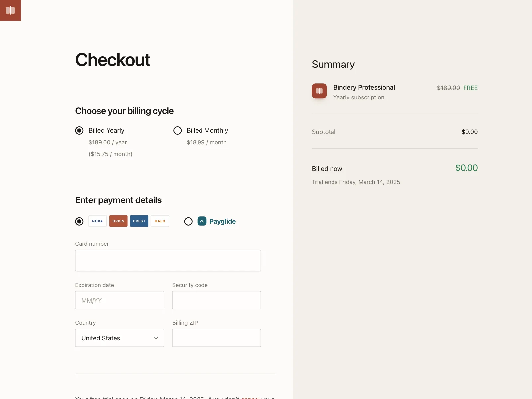
Task: Click the chevron in the United States selector
Action: coord(156,338)
